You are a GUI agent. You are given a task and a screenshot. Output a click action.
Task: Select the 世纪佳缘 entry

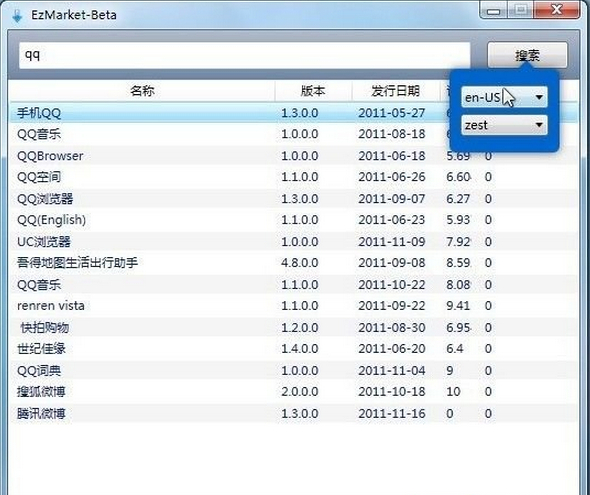coord(293,349)
